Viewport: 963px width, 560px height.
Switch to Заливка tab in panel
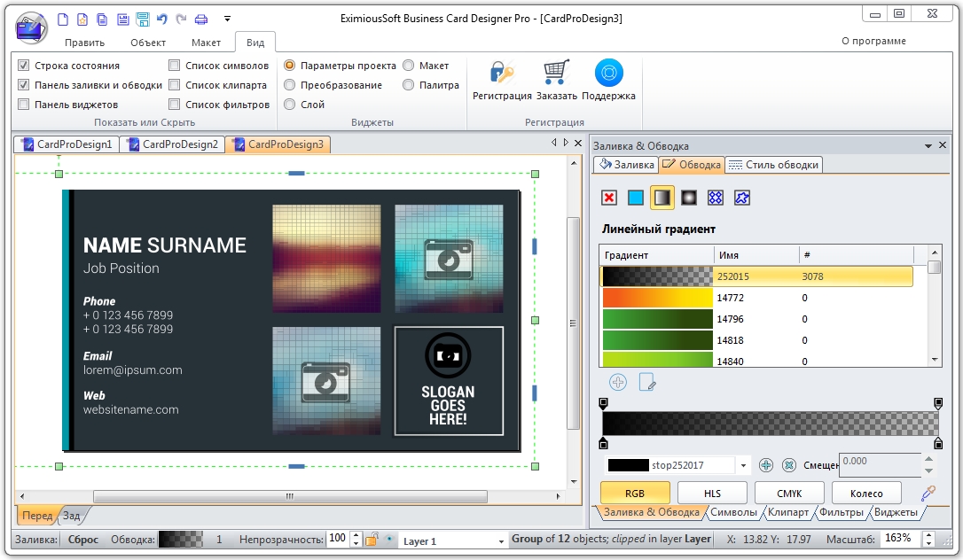click(627, 165)
